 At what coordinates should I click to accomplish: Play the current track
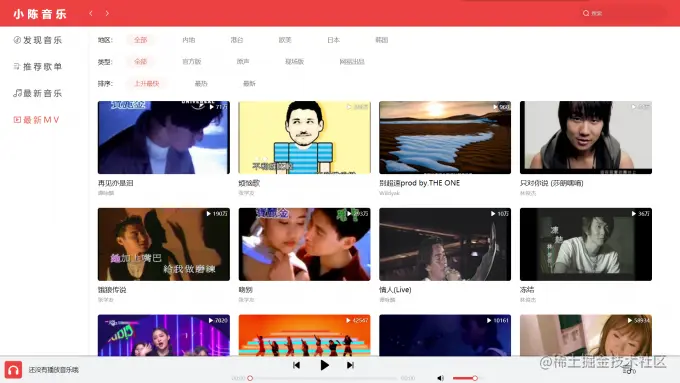pyautogui.click(x=324, y=365)
